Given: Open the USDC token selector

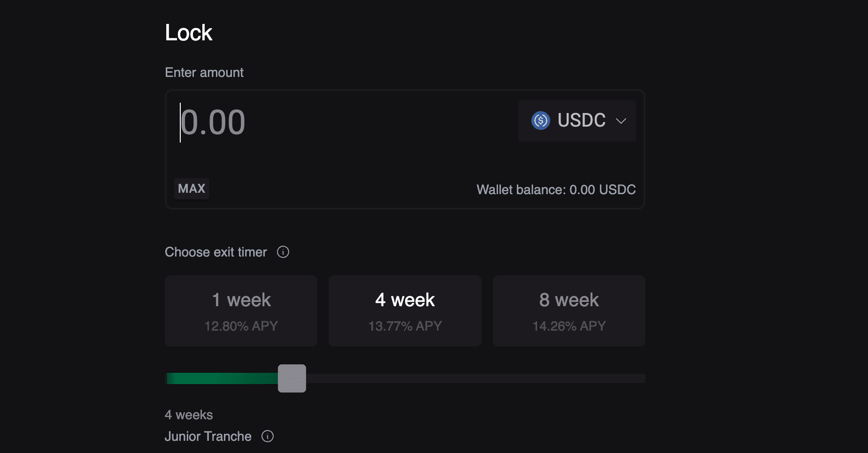Looking at the screenshot, I should 577,121.
